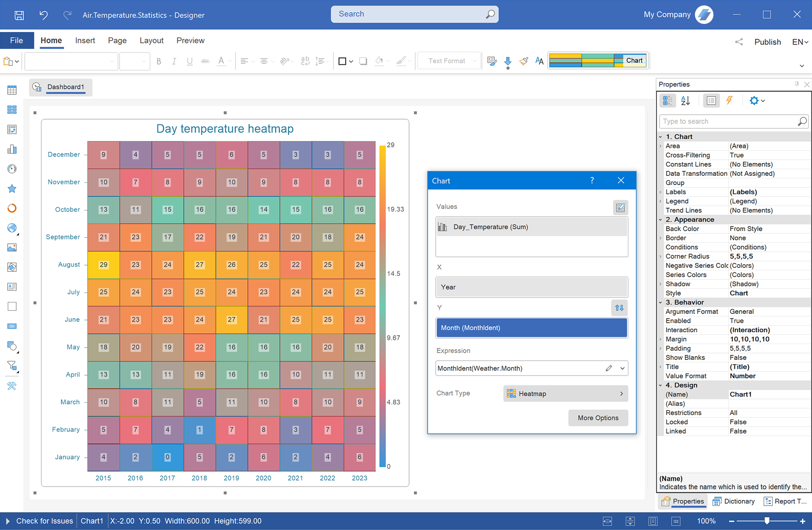Open the values data editor icon
Viewport: 812px width, 530px height.
click(620, 207)
